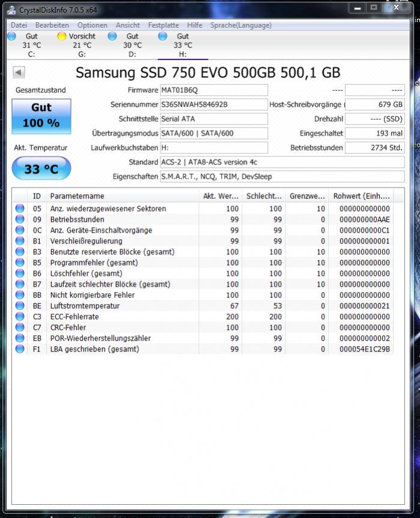Click the Betriebsstunden value 2734 Std.
Viewport: 420px width, 518px height.
click(x=375, y=148)
